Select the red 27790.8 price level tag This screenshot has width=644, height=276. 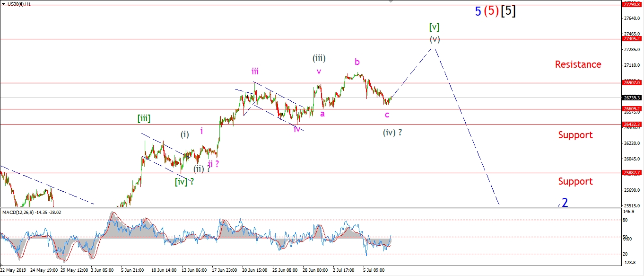(x=632, y=5)
